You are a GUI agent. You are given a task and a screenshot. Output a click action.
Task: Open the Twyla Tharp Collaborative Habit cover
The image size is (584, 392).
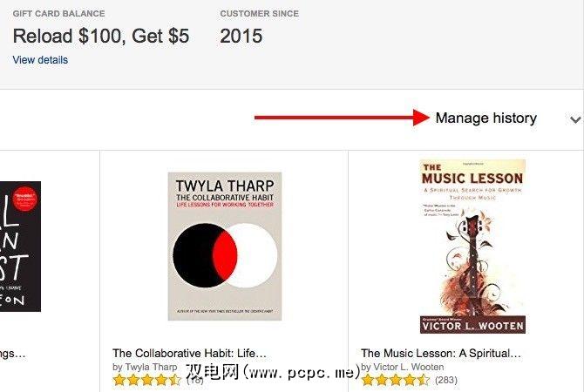[225, 246]
